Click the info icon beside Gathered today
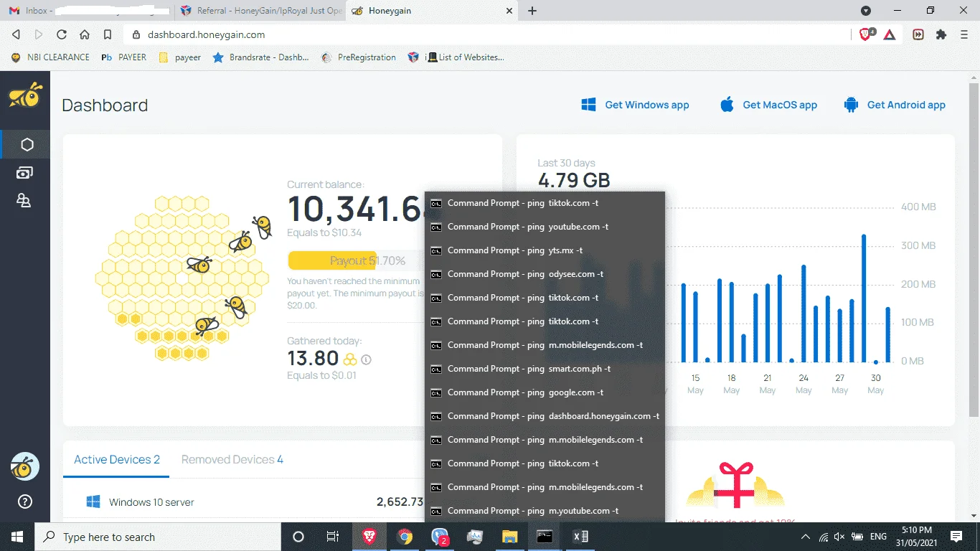This screenshot has width=980, height=551. pyautogui.click(x=367, y=359)
